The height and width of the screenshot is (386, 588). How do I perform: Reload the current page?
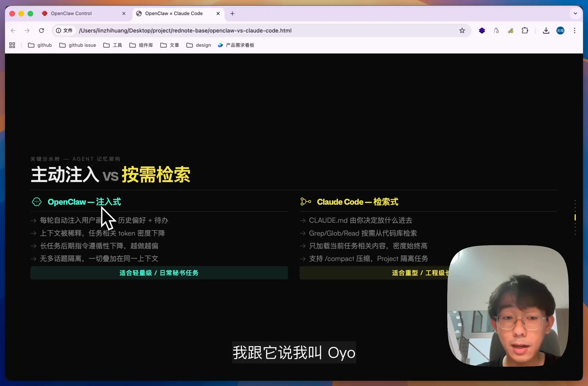coord(42,31)
